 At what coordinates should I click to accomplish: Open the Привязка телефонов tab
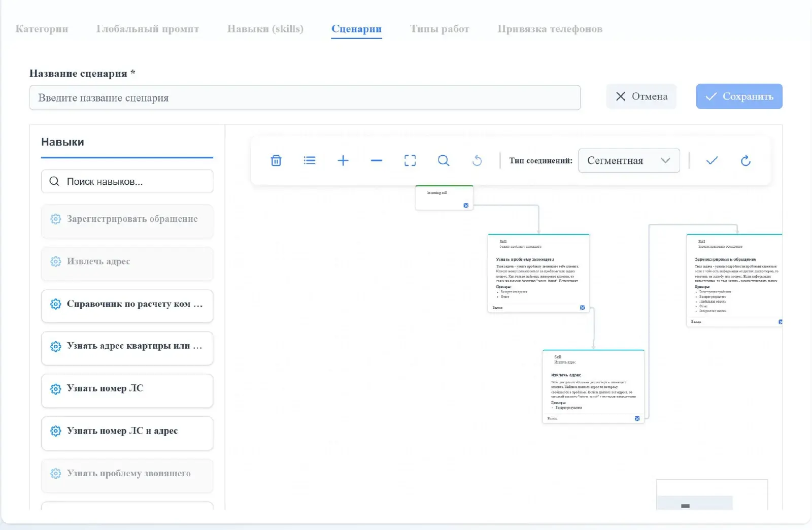coord(550,29)
